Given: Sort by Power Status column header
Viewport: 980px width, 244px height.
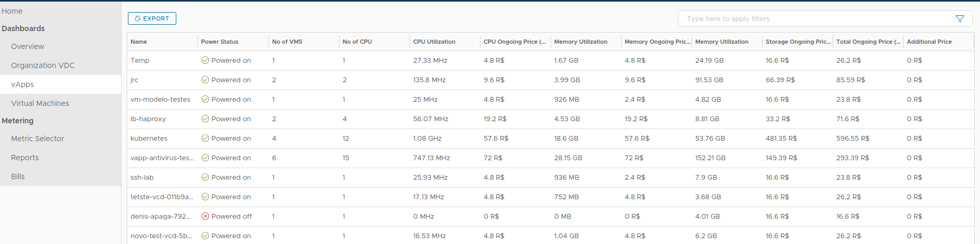Looking at the screenshot, I should 219,42.
